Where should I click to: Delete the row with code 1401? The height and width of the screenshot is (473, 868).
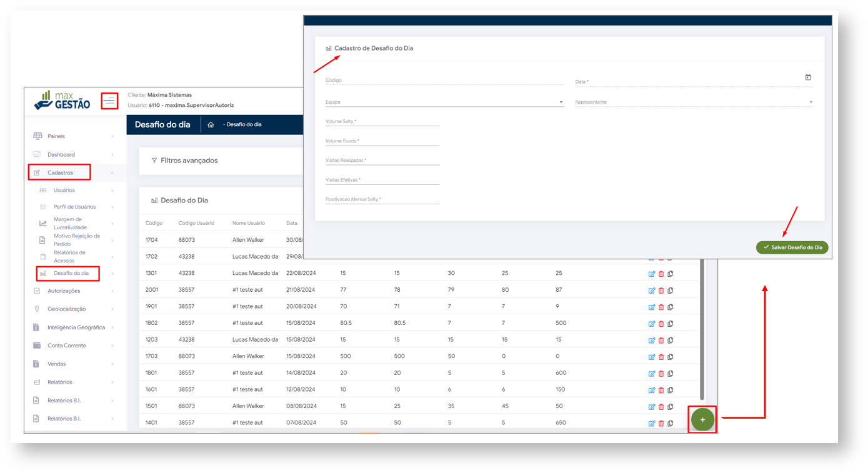[661, 424]
